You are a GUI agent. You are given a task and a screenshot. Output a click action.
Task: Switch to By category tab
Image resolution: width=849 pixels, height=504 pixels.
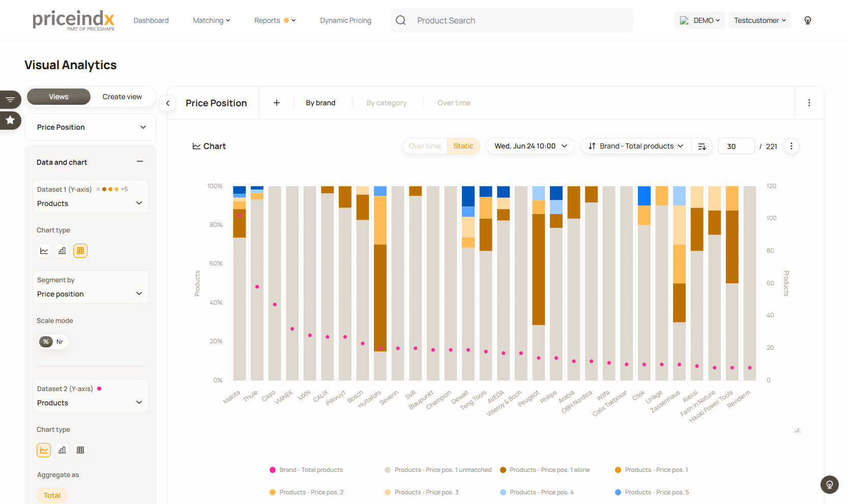click(387, 103)
